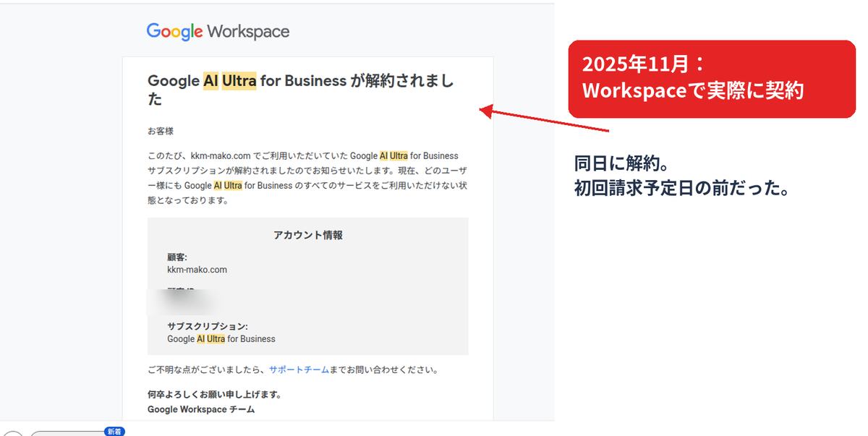Click the paragraph starting このたび、kkm-mako.com

[x=306, y=178]
